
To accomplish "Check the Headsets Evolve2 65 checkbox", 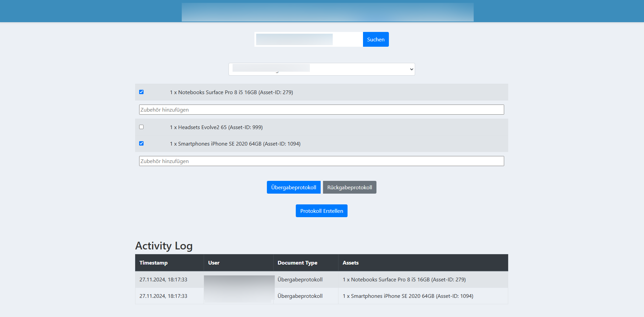I will (142, 127).
